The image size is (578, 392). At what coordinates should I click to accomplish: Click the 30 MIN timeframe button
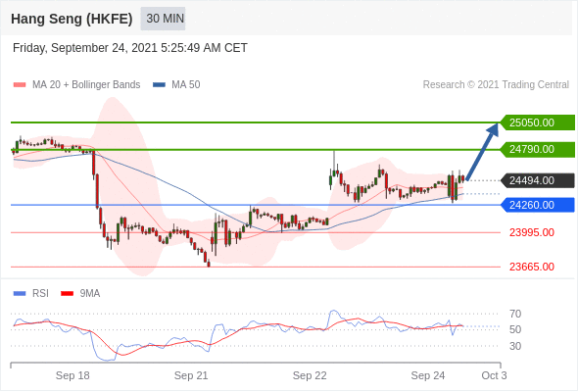163,19
